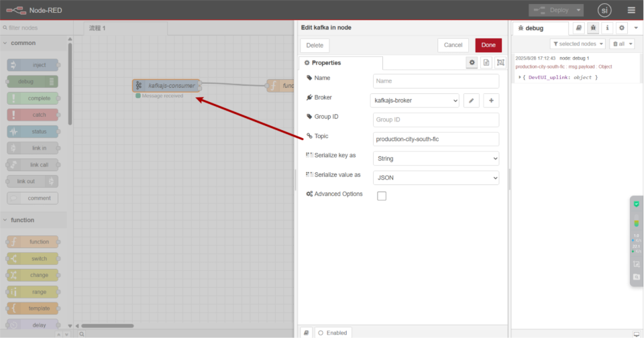This screenshot has height=338, width=644.
Task: Add new broker with plus icon
Action: point(491,101)
